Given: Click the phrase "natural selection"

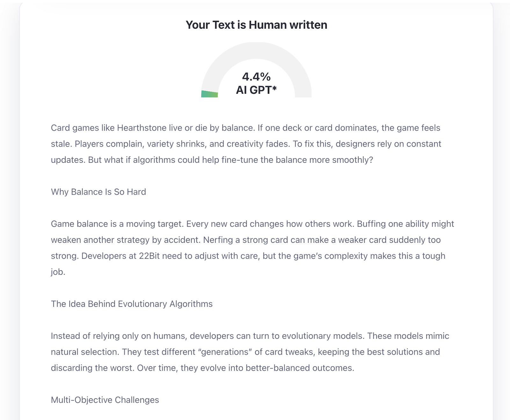Looking at the screenshot, I should point(85,352).
